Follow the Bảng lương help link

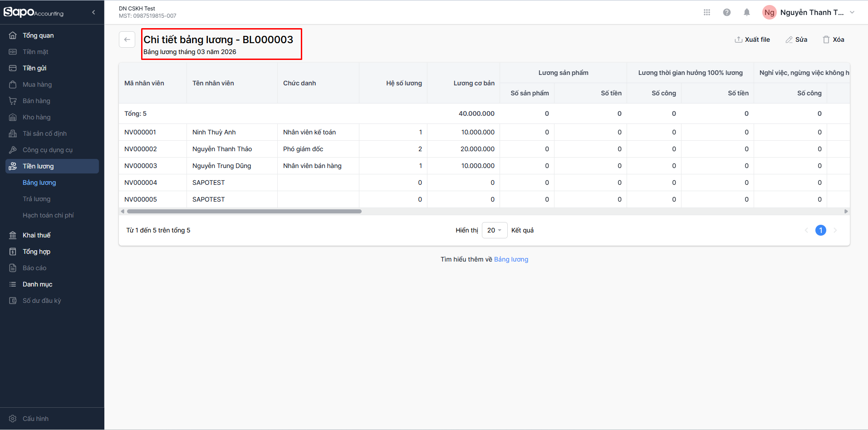click(x=511, y=259)
